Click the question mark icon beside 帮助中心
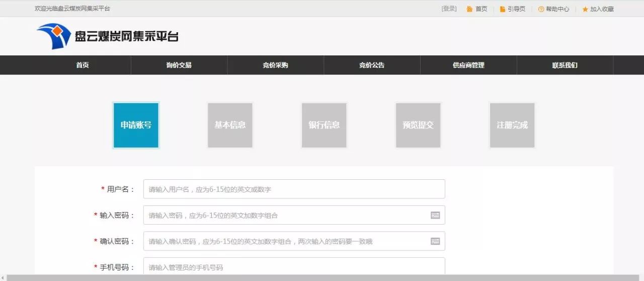644x281 pixels. tap(541, 9)
